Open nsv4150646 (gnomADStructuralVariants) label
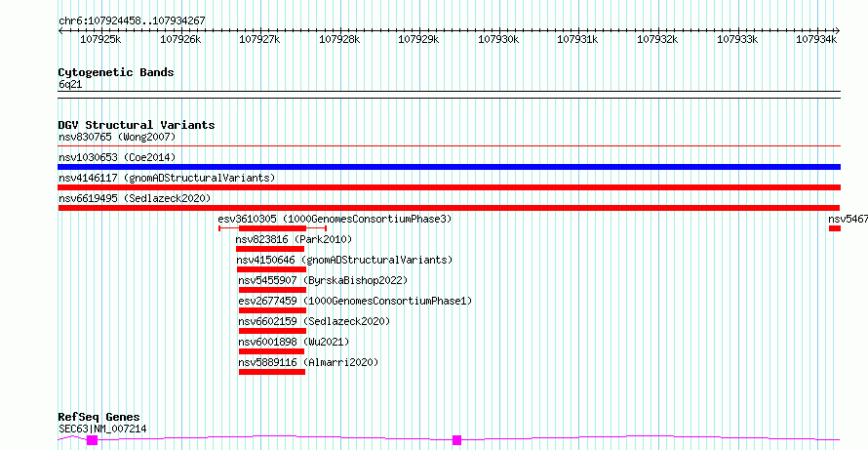 (344, 260)
